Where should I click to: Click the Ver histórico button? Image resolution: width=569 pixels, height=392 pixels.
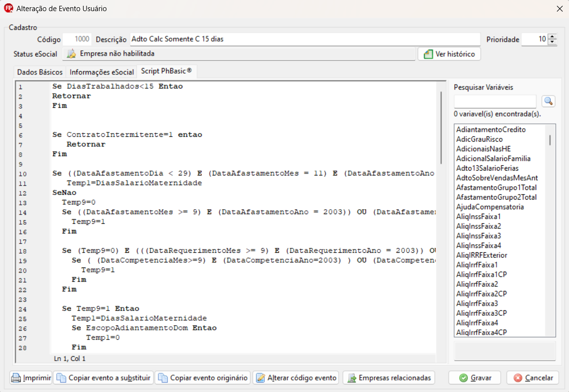coord(449,54)
